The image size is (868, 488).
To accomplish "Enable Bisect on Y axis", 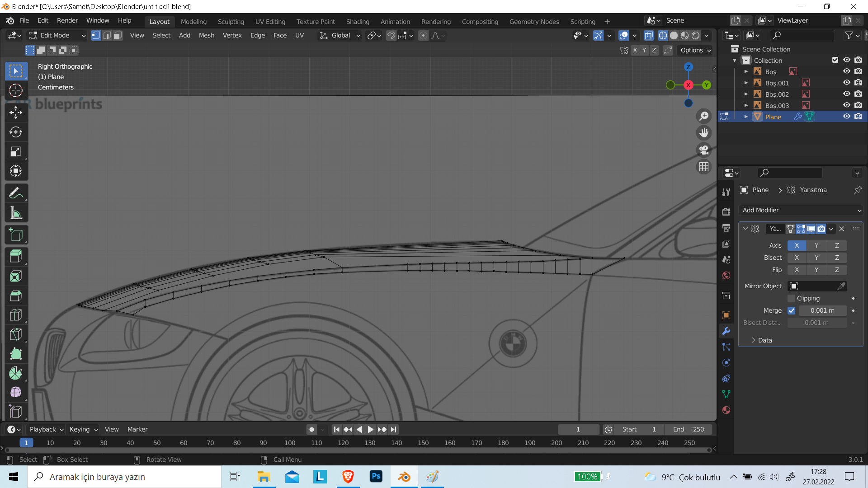I will (x=816, y=258).
